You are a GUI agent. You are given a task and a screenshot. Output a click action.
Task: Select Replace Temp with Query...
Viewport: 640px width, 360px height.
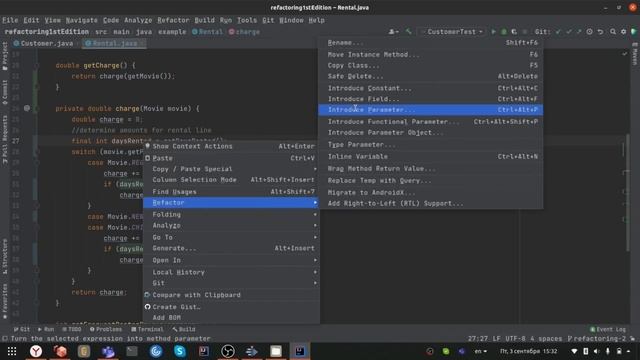[x=431, y=180]
